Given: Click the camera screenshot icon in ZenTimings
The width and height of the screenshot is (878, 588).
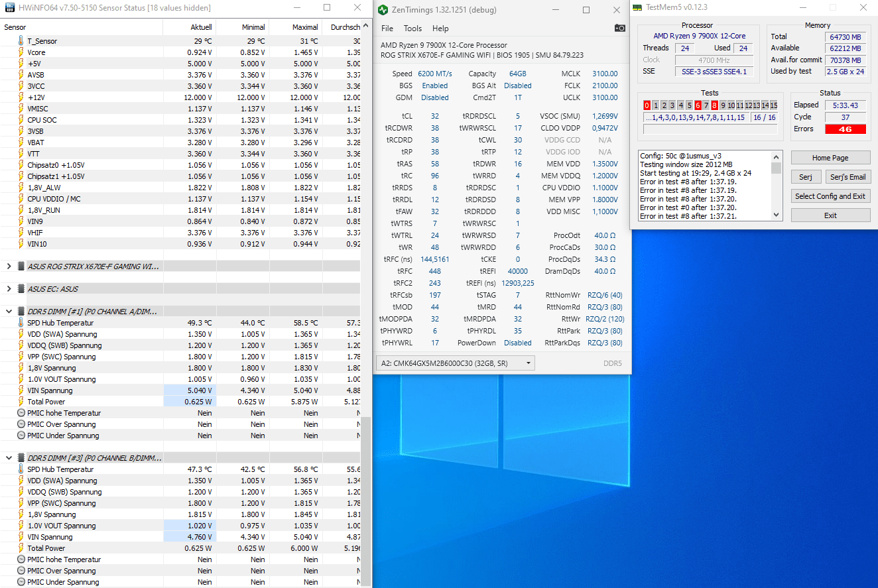Looking at the screenshot, I should (x=619, y=28).
